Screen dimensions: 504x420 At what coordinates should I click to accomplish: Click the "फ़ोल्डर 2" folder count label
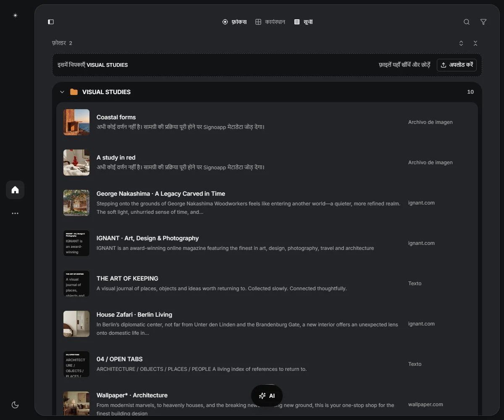coord(62,43)
